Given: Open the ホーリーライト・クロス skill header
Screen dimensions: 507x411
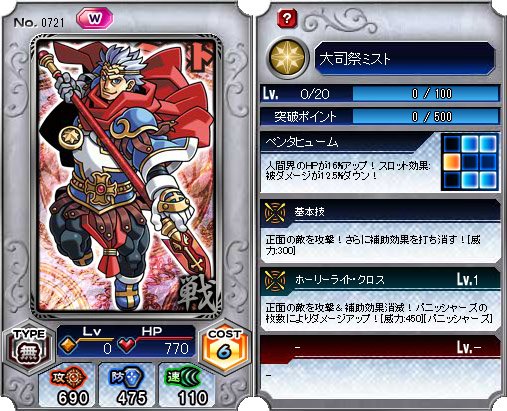Looking at the screenshot, I should (381, 280).
